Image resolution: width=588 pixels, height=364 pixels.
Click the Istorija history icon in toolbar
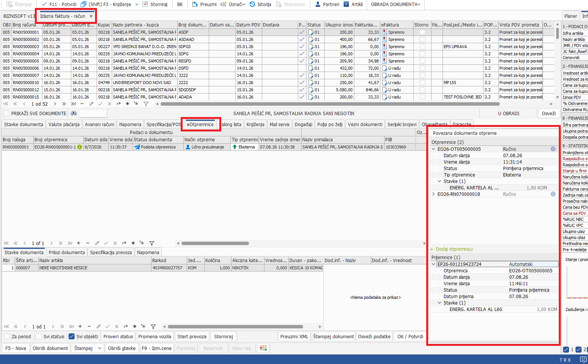pos(252,4)
